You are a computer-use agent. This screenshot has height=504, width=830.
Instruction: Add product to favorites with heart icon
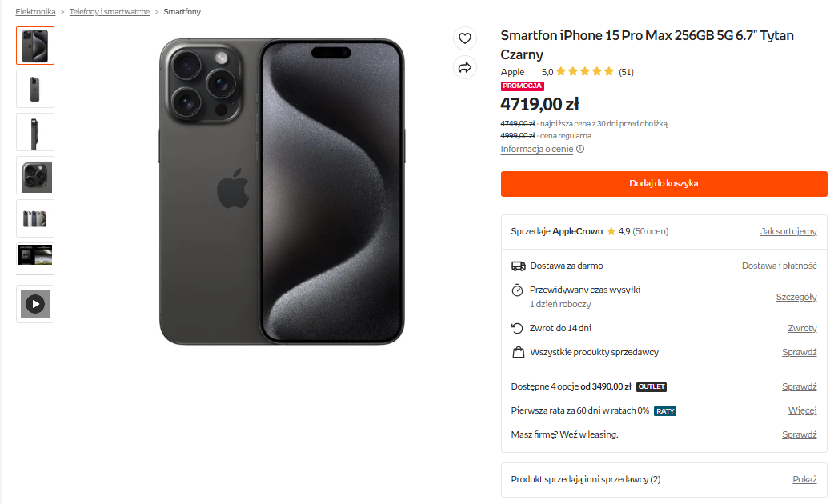coord(464,38)
